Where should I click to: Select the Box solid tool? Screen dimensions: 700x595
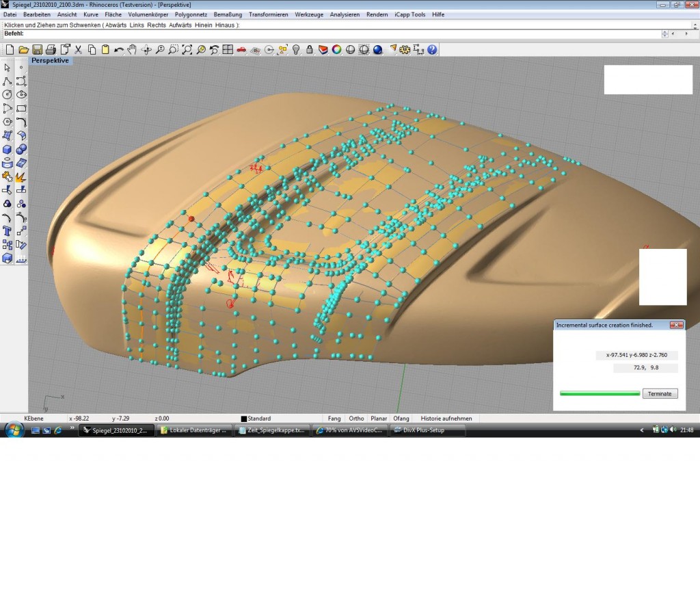point(8,150)
